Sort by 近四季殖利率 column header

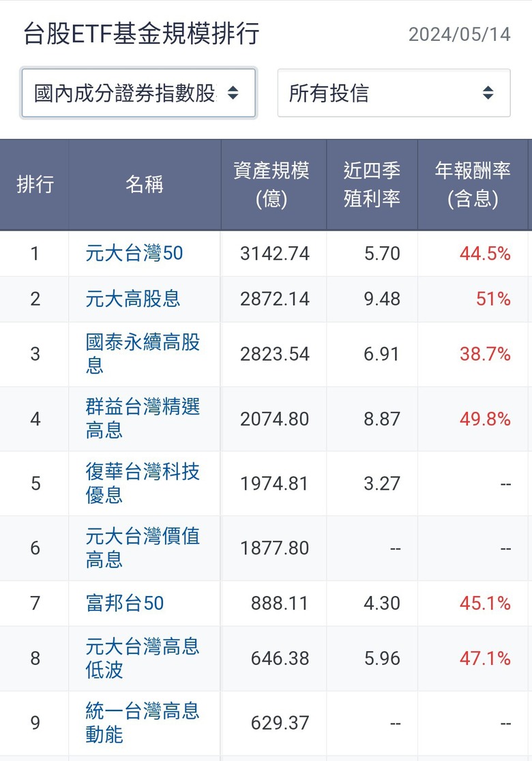(372, 184)
